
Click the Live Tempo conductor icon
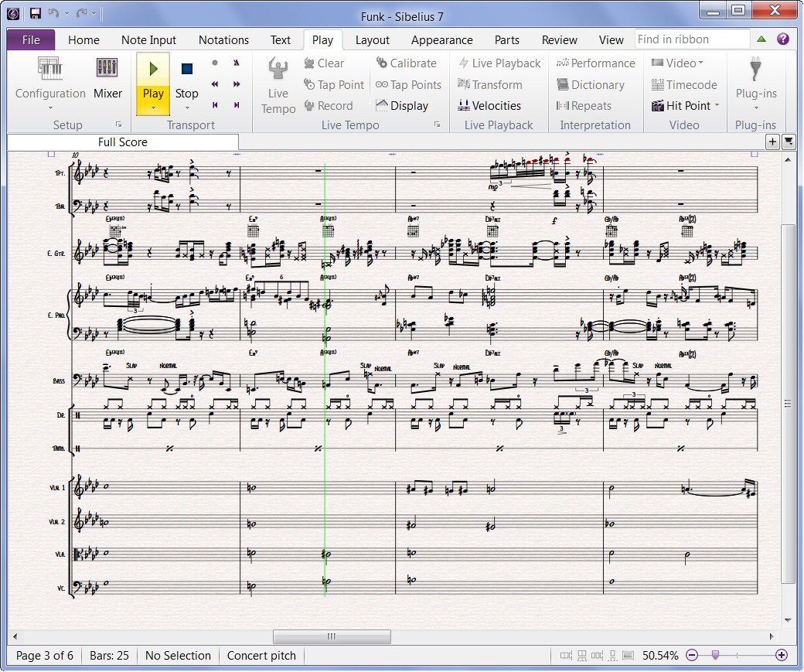click(278, 69)
